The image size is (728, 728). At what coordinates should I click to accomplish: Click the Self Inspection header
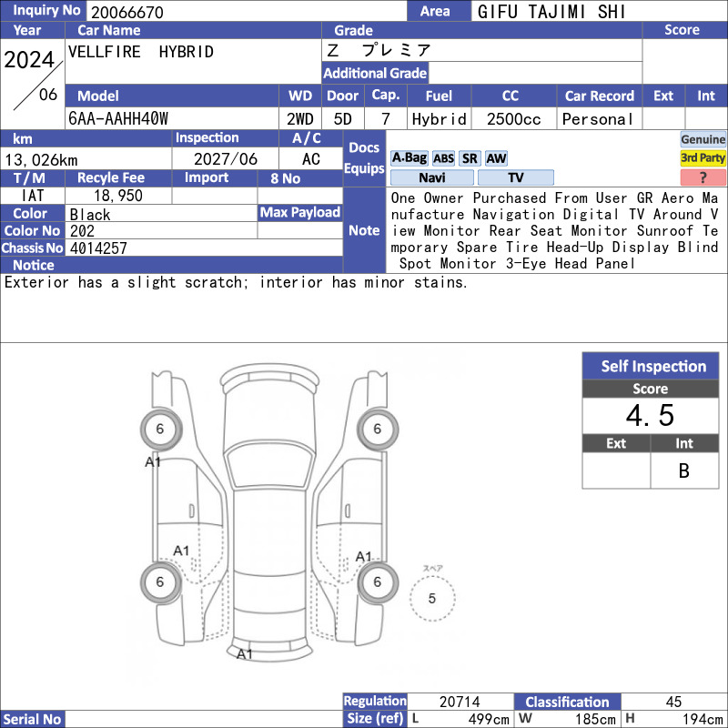(x=651, y=366)
